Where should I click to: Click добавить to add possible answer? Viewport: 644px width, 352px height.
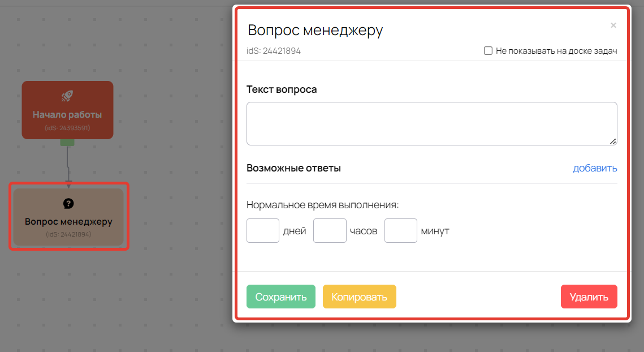coord(595,168)
